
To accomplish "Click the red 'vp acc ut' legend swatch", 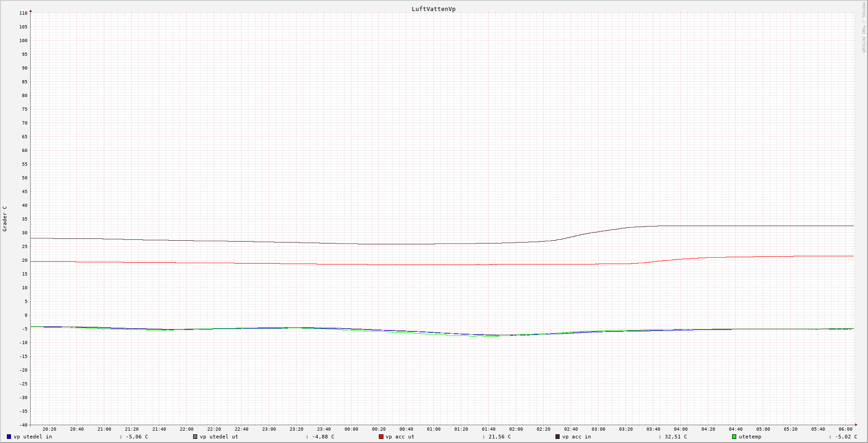I will [x=381, y=437].
